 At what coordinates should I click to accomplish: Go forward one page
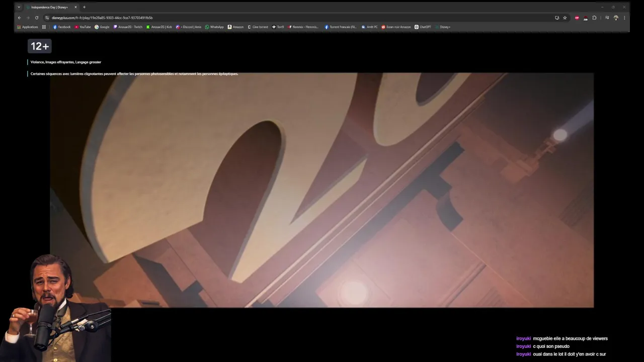pyautogui.click(x=28, y=18)
